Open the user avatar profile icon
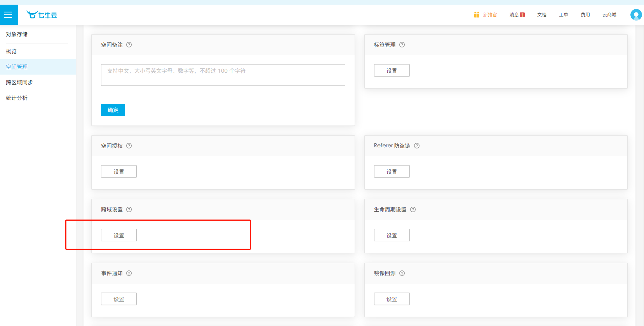Screen dimensions: 644x326 point(635,15)
